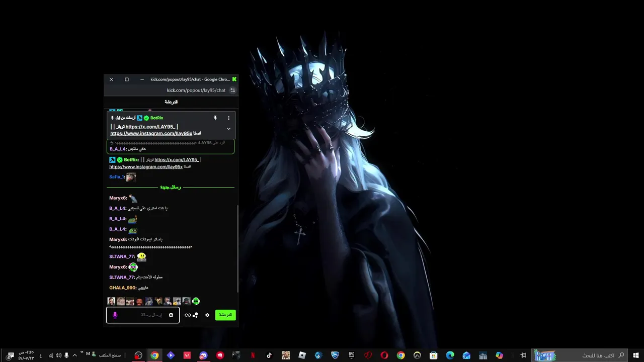Click the kick.com/popout/lay95/chat address bar

pos(196,90)
